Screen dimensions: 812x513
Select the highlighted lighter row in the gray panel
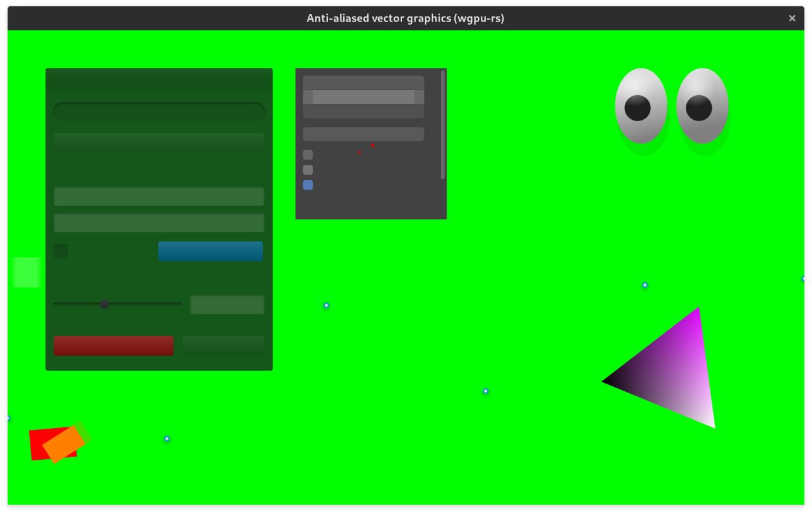point(363,97)
